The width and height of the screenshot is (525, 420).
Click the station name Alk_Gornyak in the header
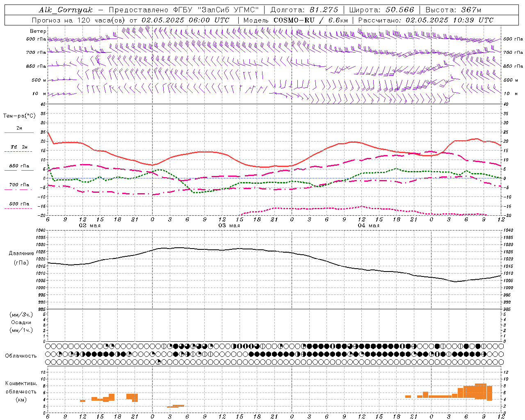point(66,10)
